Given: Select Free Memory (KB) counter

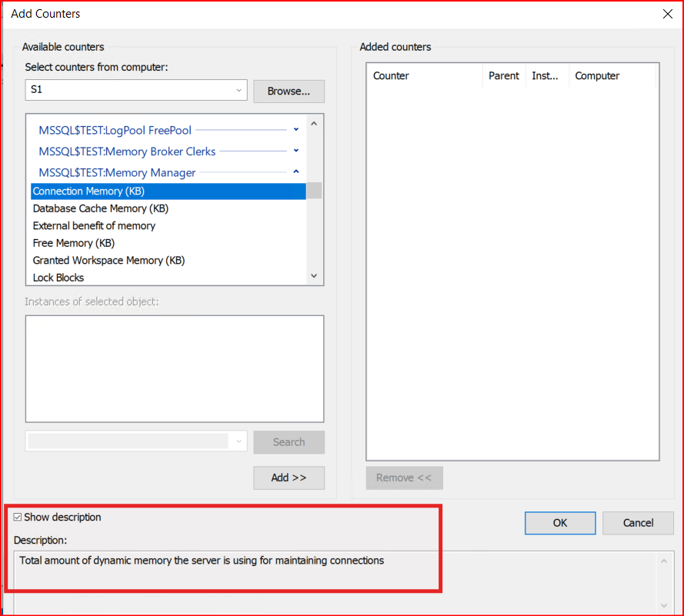Looking at the screenshot, I should 74,243.
